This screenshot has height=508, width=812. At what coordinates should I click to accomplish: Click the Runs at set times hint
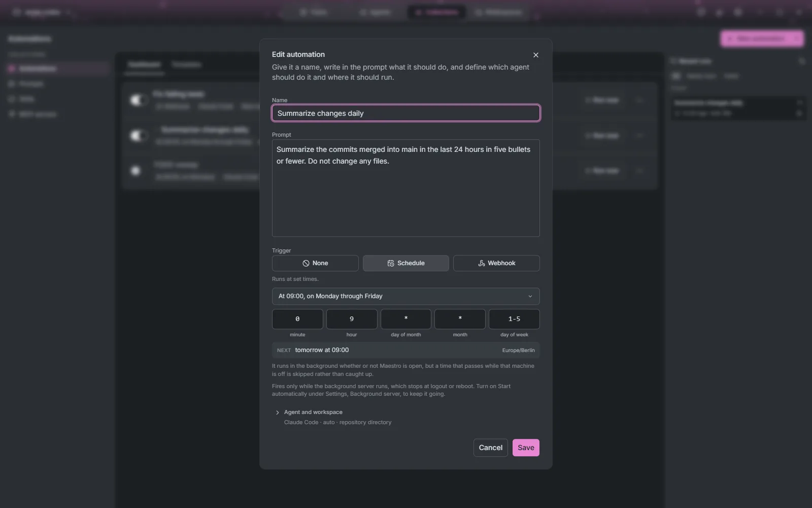(295, 279)
